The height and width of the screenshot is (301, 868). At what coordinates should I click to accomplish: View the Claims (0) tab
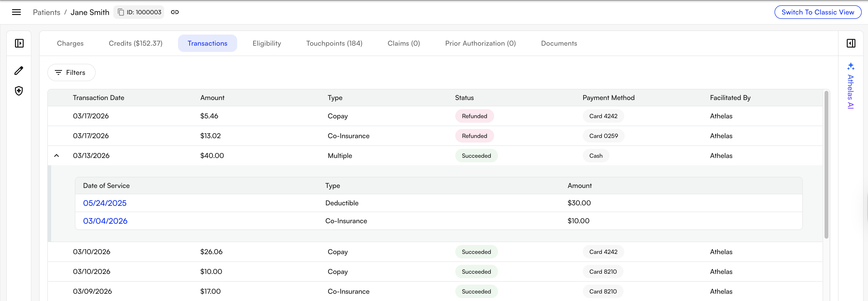pyautogui.click(x=403, y=43)
